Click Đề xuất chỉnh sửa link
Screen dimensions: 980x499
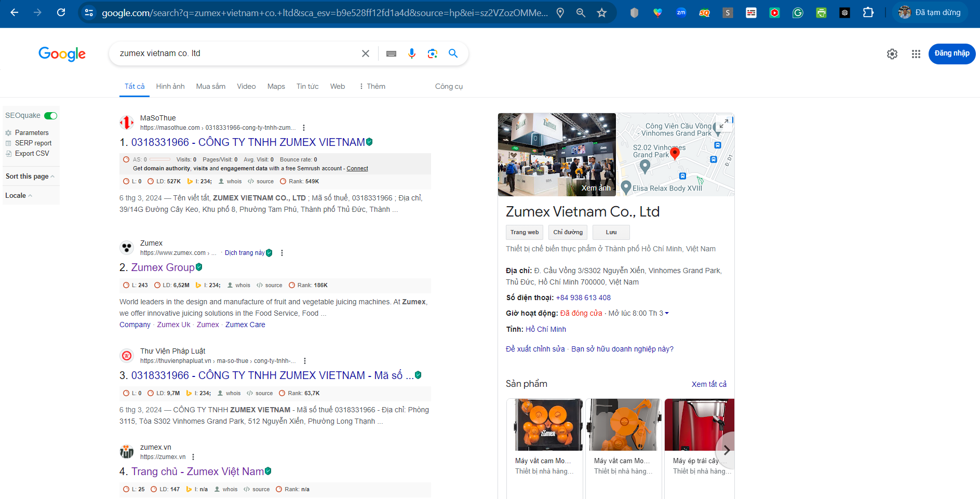click(535, 349)
